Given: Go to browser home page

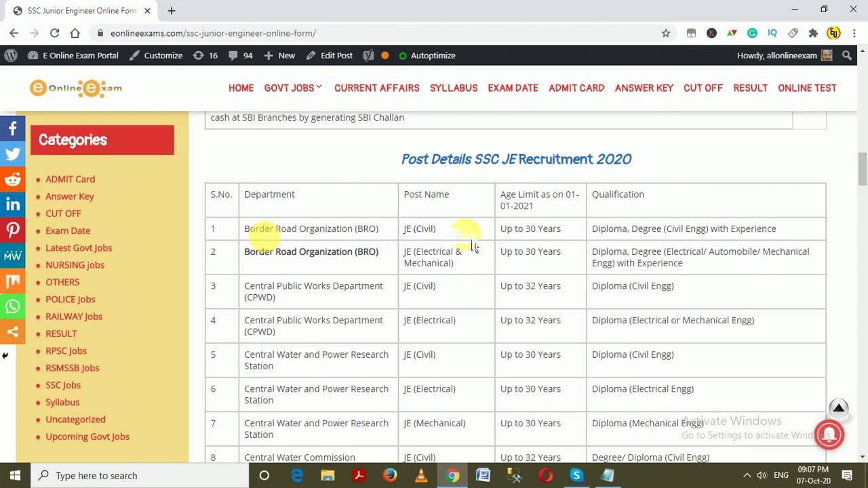Looking at the screenshot, I should [75, 33].
